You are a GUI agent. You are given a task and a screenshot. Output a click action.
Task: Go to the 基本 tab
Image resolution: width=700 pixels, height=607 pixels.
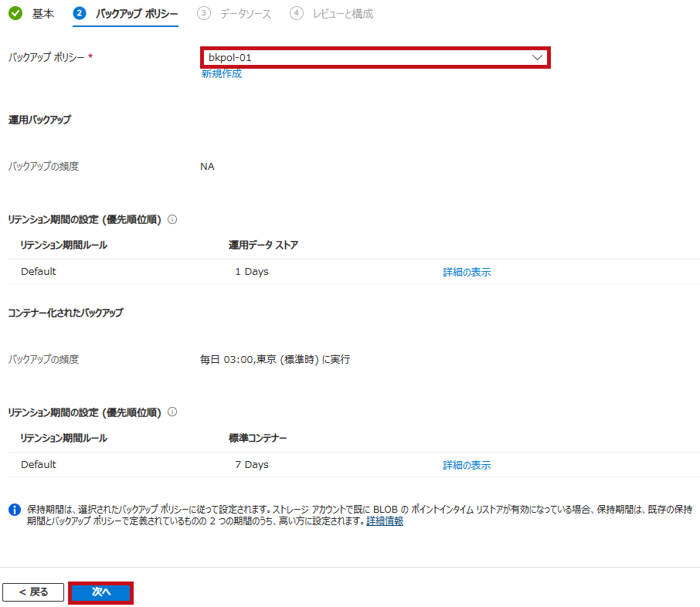pos(42,14)
